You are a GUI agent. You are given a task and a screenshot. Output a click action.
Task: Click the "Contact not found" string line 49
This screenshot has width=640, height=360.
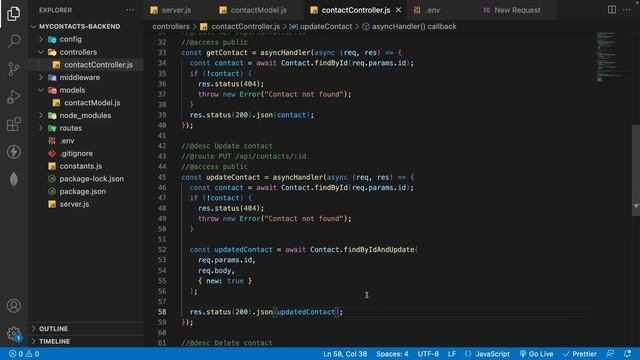304,218
